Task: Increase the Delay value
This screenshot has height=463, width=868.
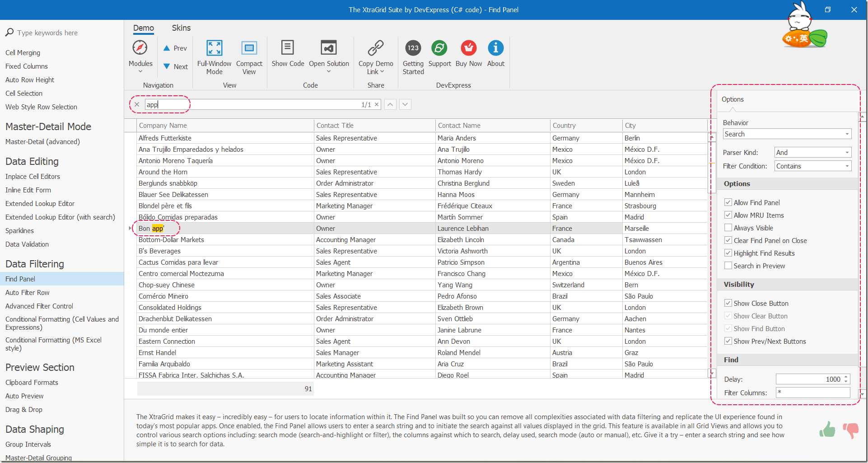Action: click(x=846, y=377)
